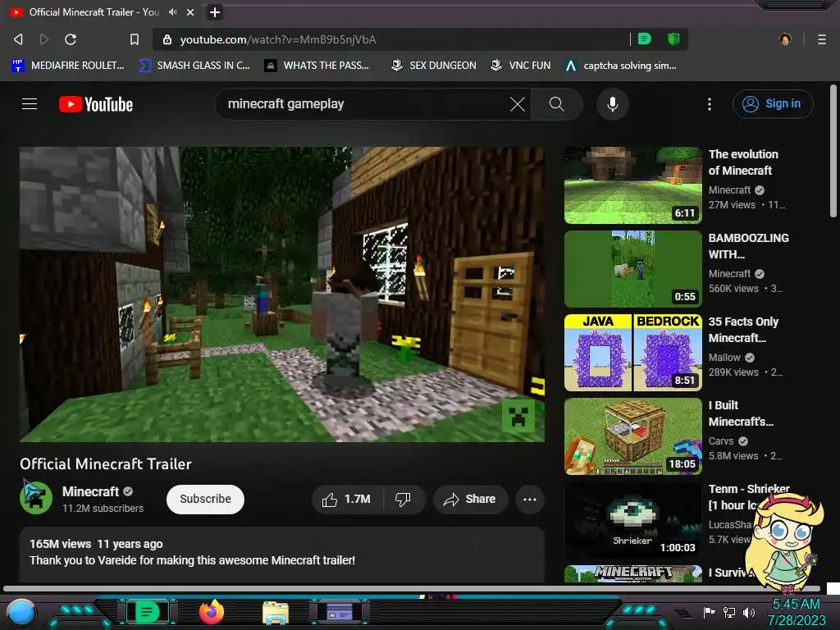
Task: Open the purple window app on taskbar
Action: (340, 612)
